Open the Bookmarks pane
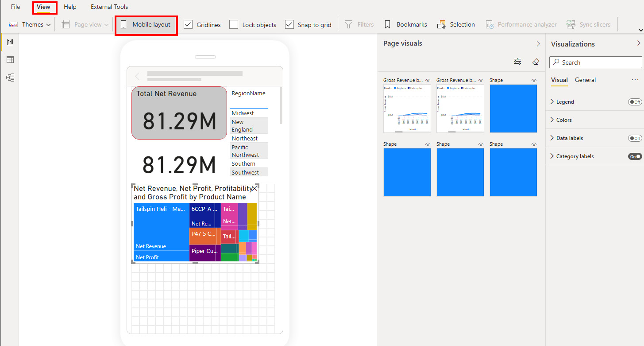Image resolution: width=644 pixels, height=346 pixels. click(405, 25)
